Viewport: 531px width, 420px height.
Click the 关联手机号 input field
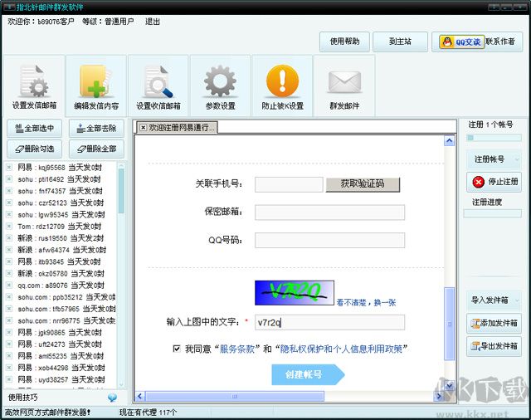[289, 184]
